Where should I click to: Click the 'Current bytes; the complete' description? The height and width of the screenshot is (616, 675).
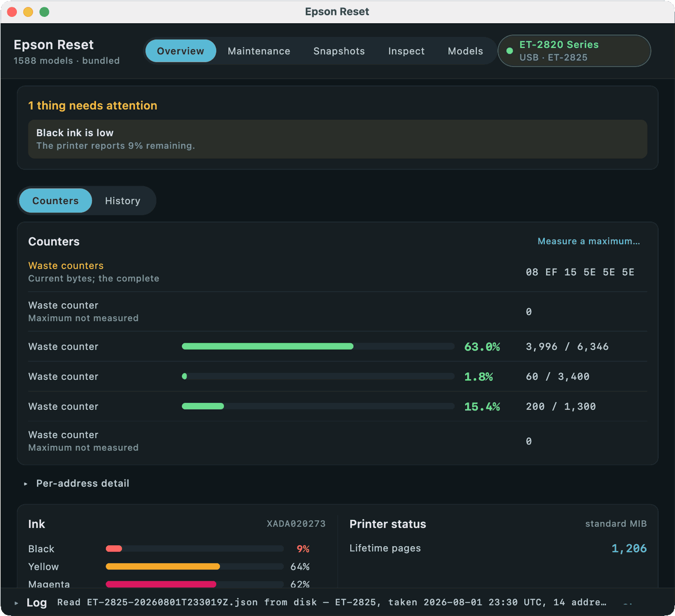[x=93, y=278]
